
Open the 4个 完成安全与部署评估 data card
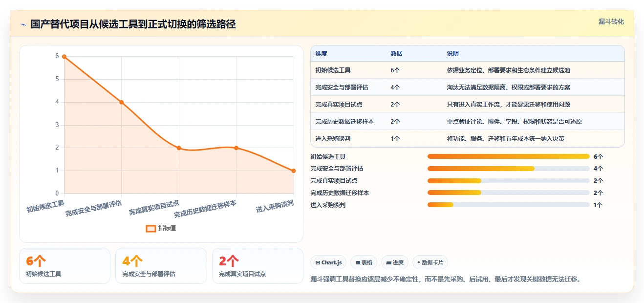[x=161, y=266]
